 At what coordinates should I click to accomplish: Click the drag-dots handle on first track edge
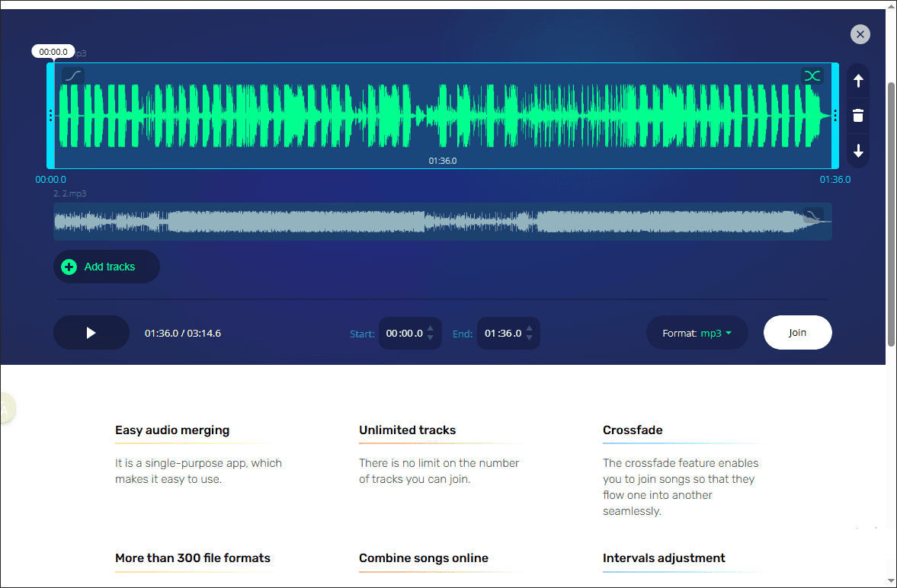click(x=50, y=116)
